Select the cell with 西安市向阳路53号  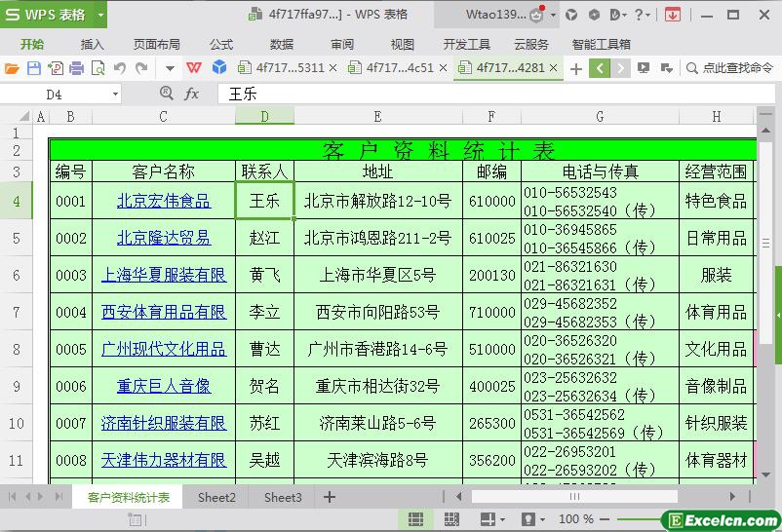tap(378, 312)
